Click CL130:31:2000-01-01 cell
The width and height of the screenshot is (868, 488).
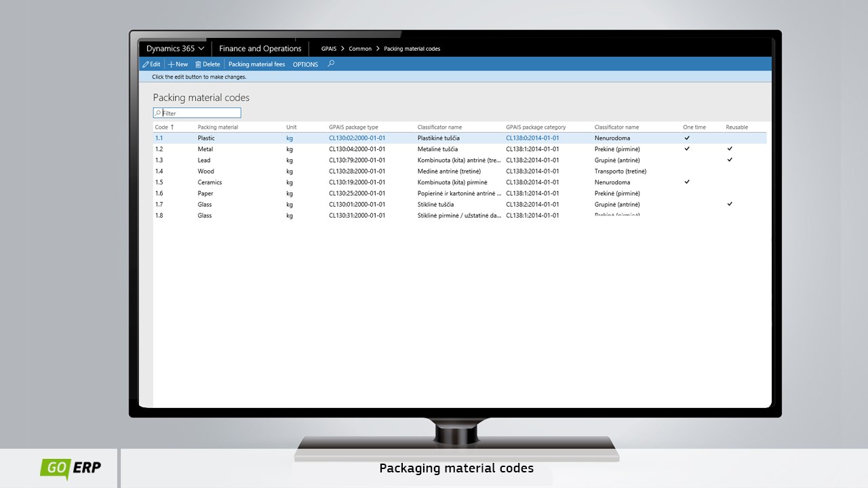point(357,216)
